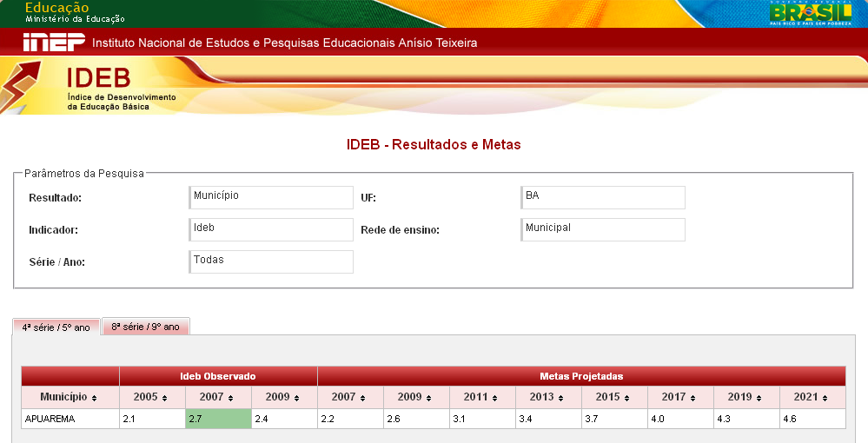The image size is (868, 443).
Task: Click the Rede de ensino: label
Action: (x=401, y=230)
